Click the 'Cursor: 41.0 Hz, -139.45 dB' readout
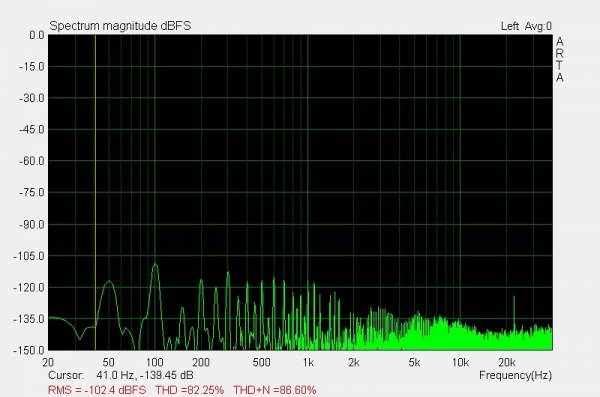600x397 pixels. pos(121,375)
